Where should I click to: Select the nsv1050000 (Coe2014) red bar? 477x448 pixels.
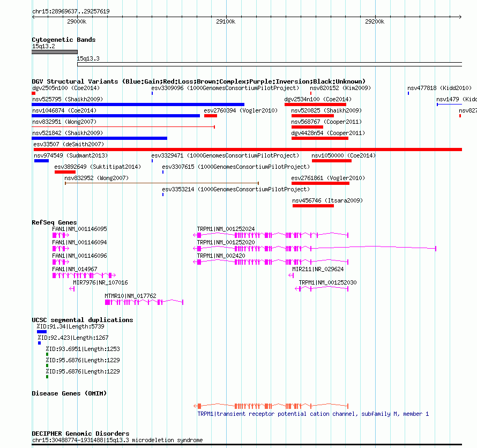(332, 161)
